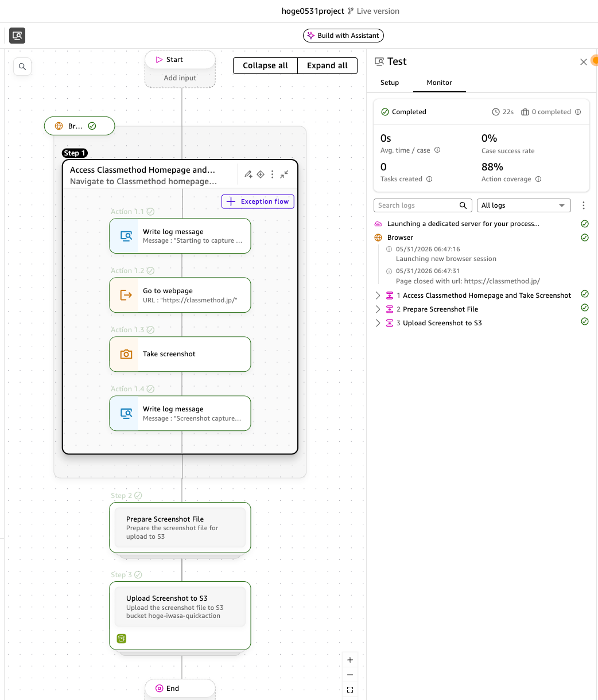Switch to the Setup tab
598x700 pixels.
390,83
